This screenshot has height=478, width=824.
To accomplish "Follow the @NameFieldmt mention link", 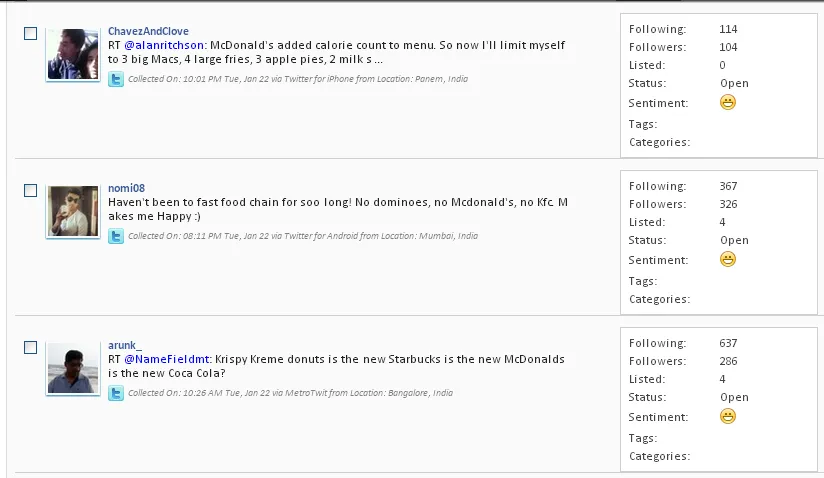I will [x=167, y=359].
